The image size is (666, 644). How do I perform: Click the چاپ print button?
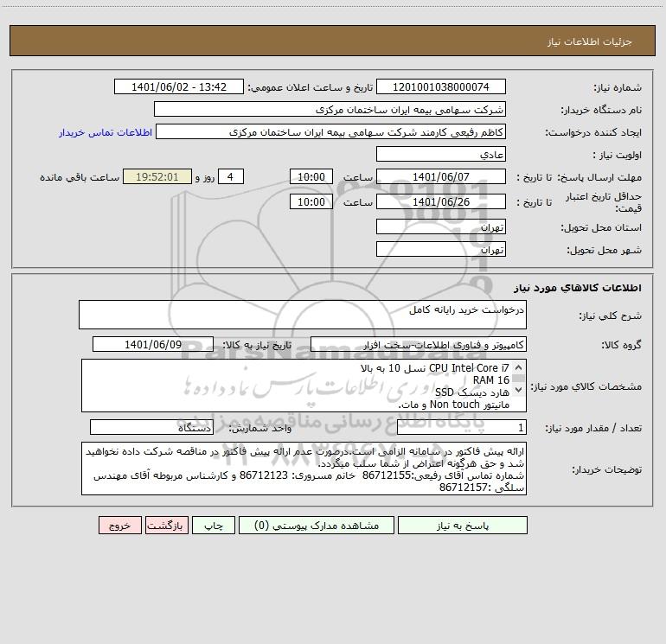[214, 526]
